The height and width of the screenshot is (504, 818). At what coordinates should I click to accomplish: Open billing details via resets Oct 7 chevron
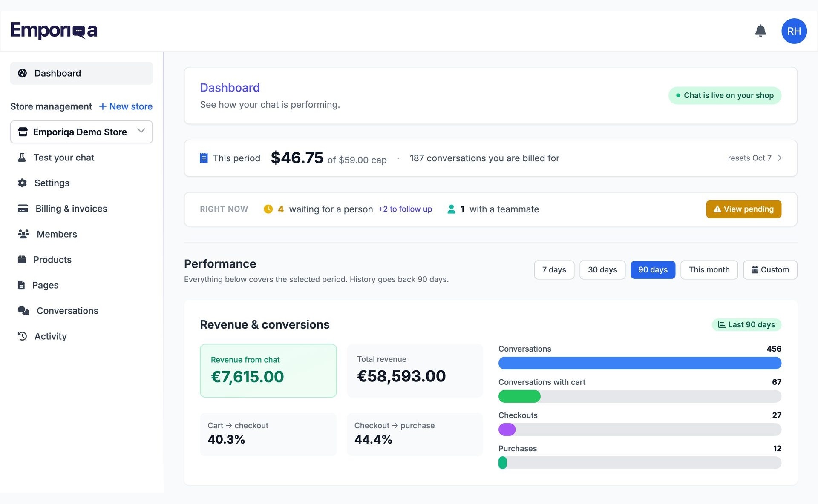[780, 158]
